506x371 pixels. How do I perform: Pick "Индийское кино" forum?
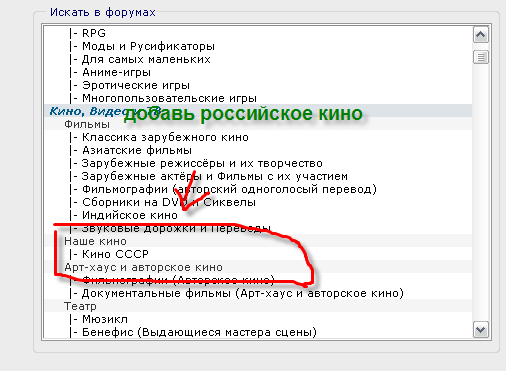click(258, 215)
